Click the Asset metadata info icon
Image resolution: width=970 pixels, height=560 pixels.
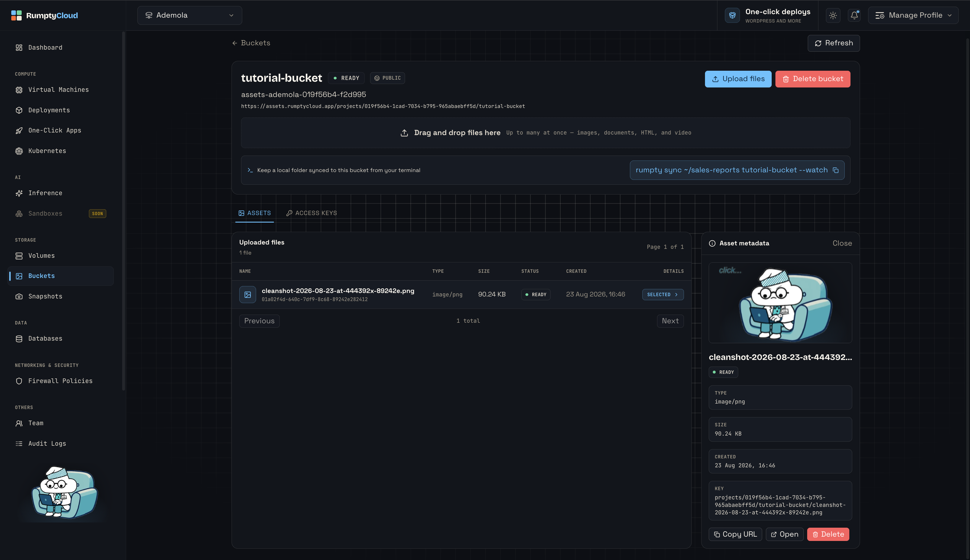712,243
